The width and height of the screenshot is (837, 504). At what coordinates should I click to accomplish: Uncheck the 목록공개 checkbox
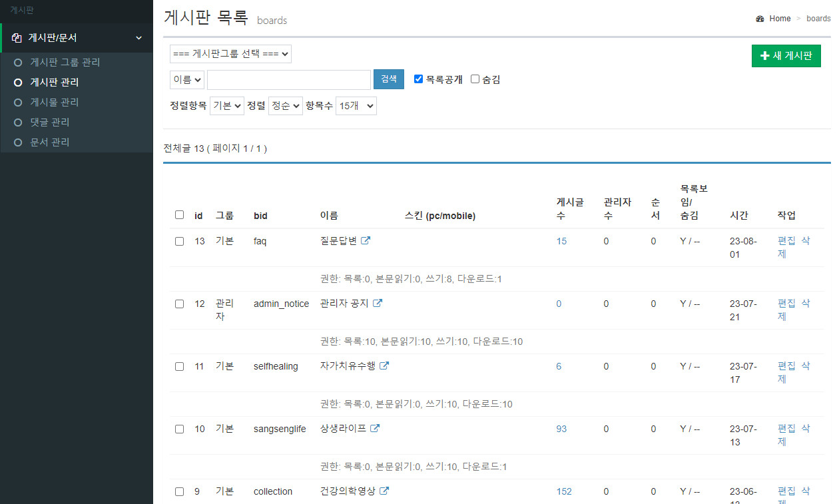(418, 79)
